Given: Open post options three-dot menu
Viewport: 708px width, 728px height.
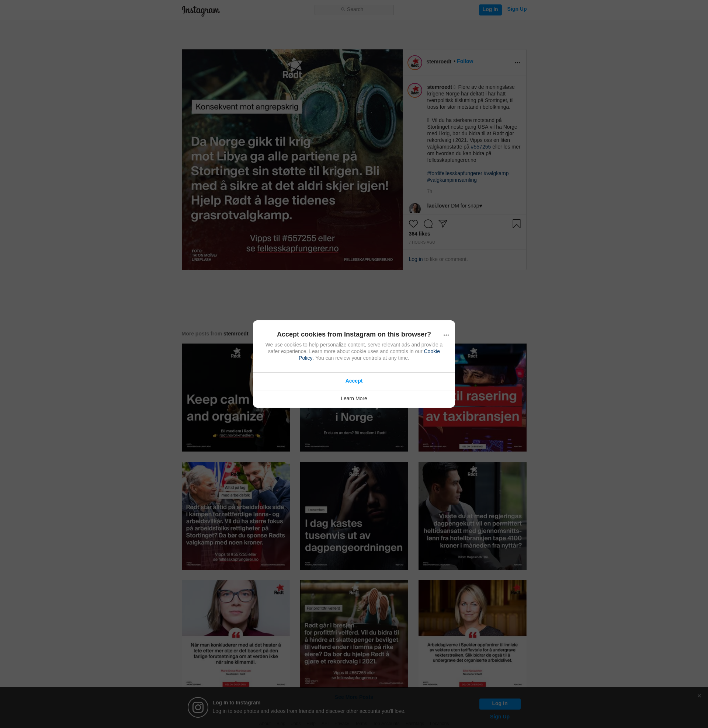Looking at the screenshot, I should click(517, 63).
